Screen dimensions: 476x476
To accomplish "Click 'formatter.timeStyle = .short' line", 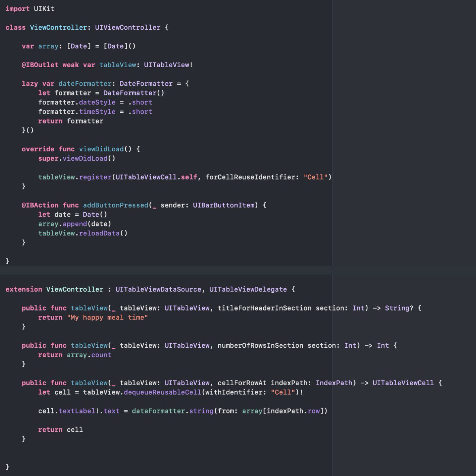I will 95,112.
